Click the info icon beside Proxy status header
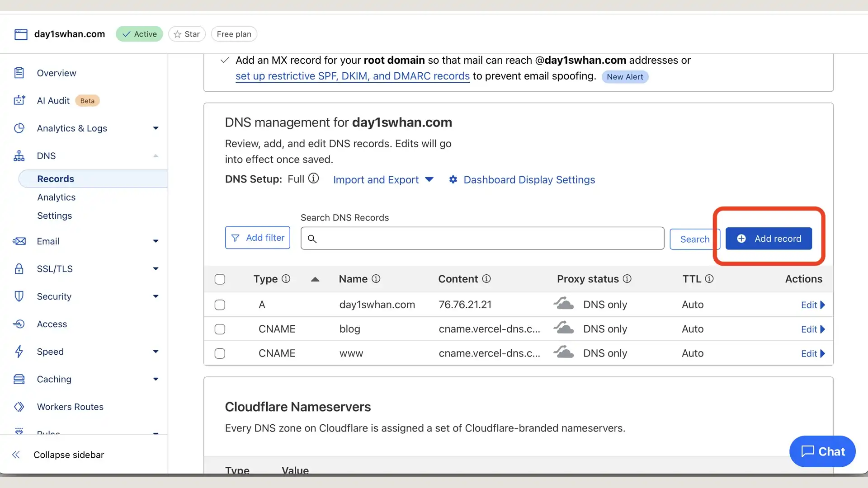 pos(627,279)
